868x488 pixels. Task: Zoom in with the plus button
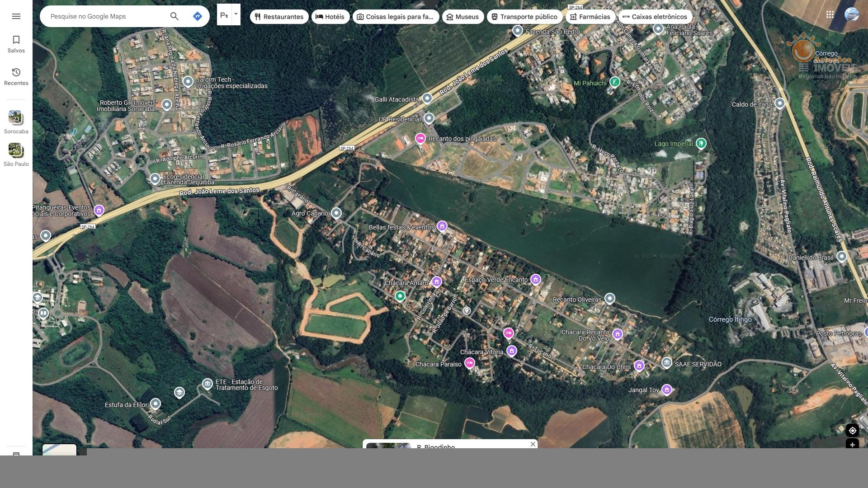click(x=852, y=445)
